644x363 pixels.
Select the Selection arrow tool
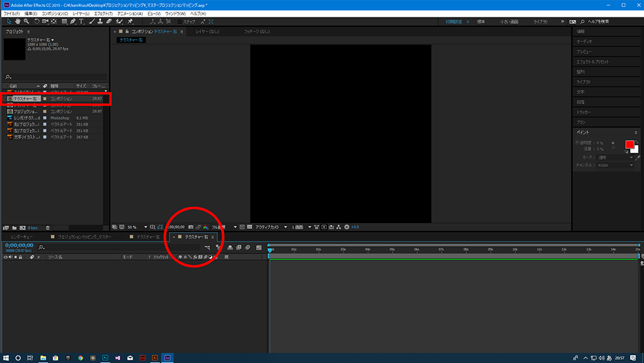(9, 21)
